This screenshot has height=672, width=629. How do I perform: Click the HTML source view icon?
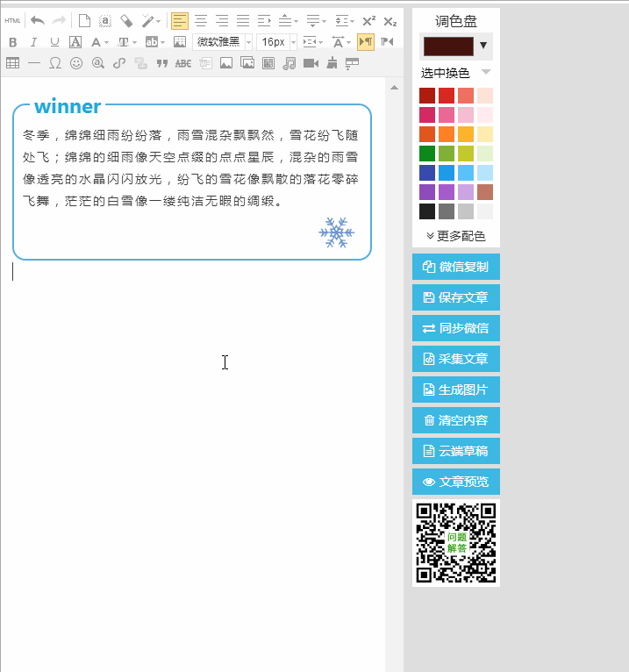(x=12, y=20)
